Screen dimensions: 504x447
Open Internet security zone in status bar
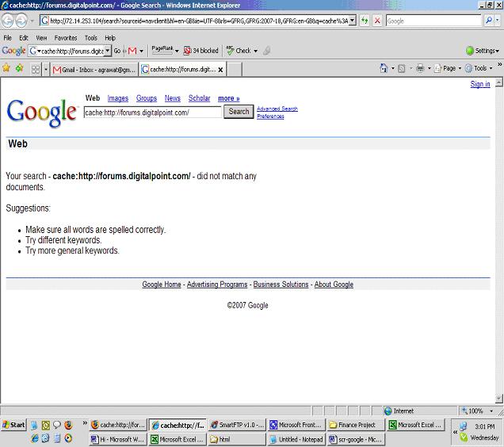click(399, 411)
